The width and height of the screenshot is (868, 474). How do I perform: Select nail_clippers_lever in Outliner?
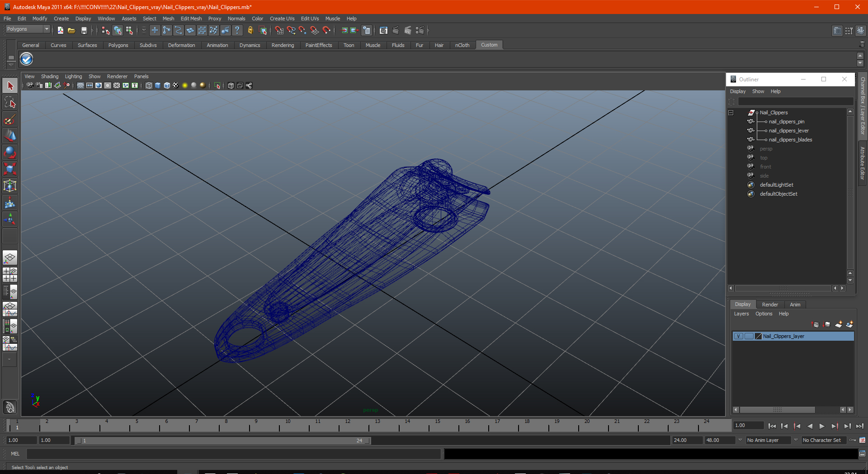tap(788, 131)
